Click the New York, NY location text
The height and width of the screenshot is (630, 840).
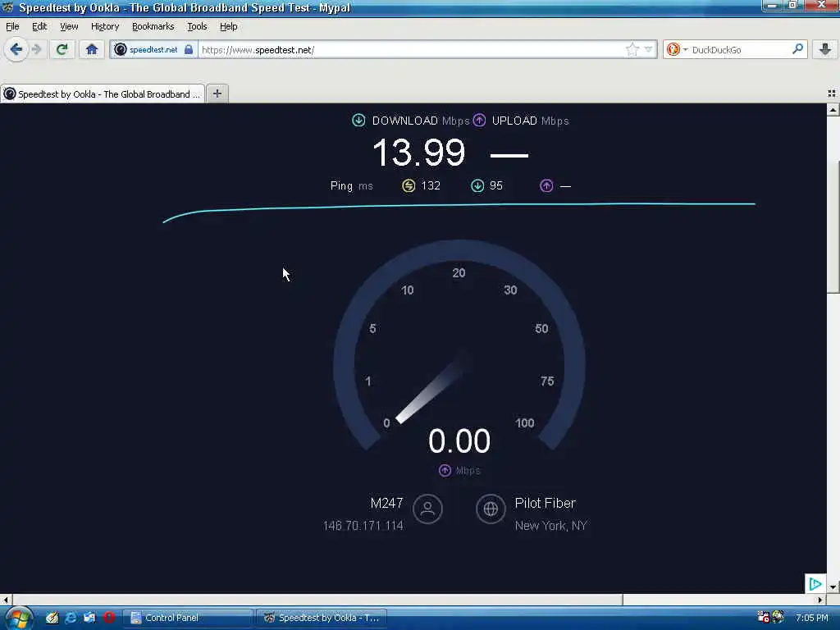coord(550,526)
